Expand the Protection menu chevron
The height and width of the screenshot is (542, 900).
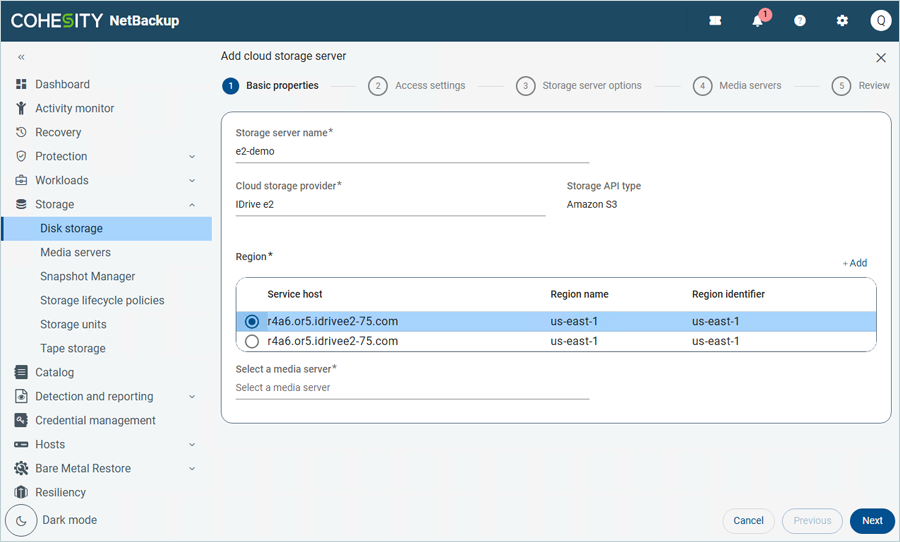(x=192, y=156)
